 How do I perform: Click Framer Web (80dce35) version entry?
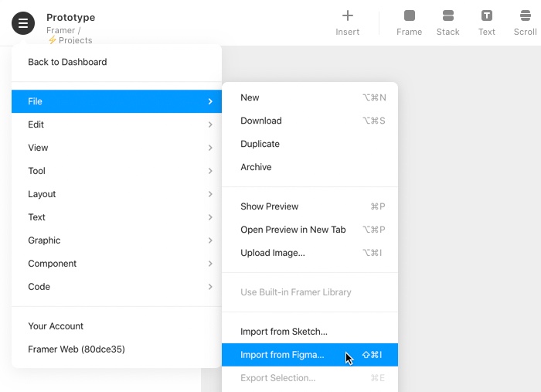(117, 349)
